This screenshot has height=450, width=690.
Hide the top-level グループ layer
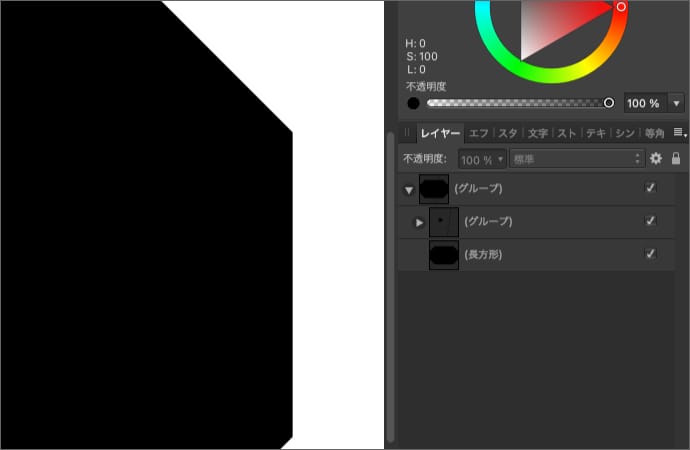point(651,188)
